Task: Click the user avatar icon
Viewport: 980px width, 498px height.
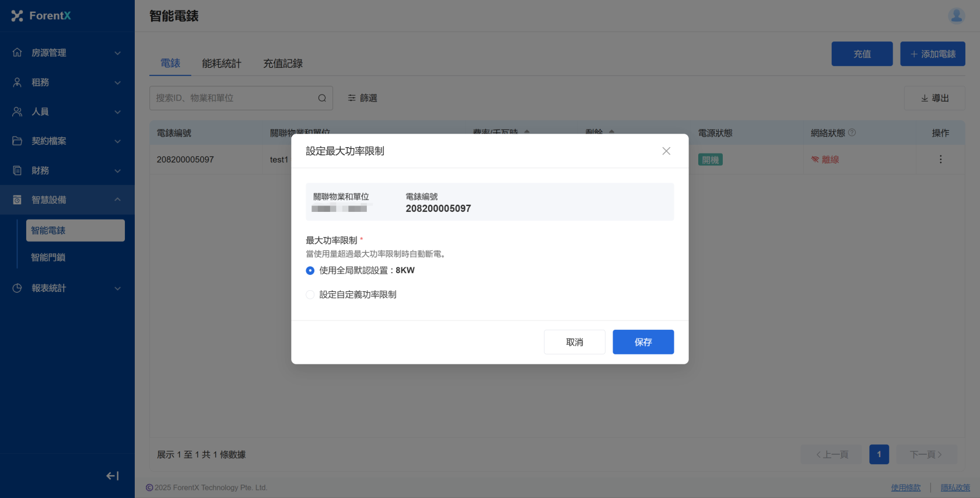Action: coord(956,16)
